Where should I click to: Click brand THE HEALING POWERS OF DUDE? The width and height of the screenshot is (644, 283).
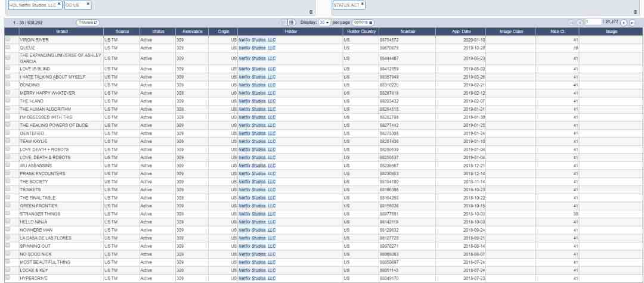coord(54,126)
